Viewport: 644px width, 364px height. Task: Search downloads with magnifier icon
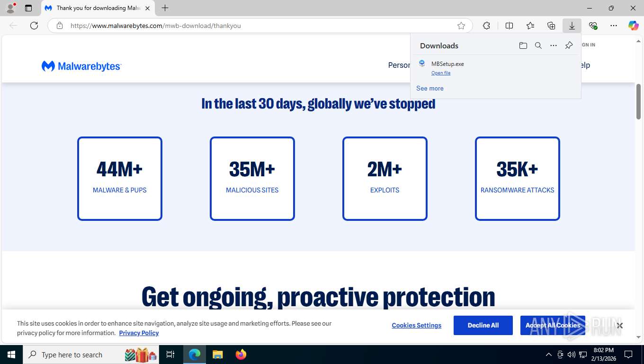pos(538,45)
